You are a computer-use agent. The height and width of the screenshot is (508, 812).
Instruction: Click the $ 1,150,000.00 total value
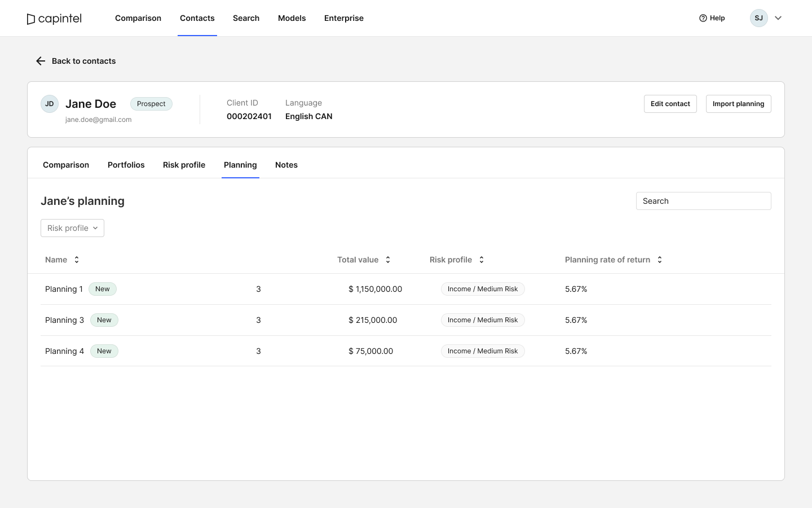(x=376, y=289)
